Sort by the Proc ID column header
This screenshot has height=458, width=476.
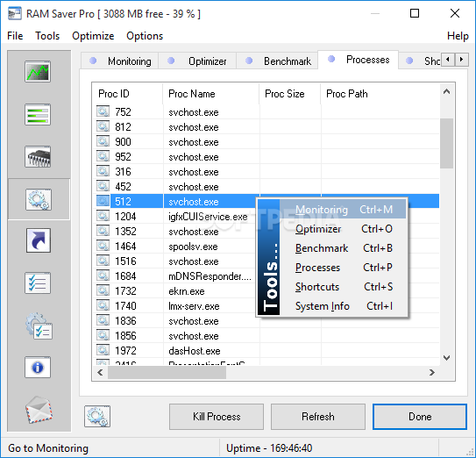127,94
